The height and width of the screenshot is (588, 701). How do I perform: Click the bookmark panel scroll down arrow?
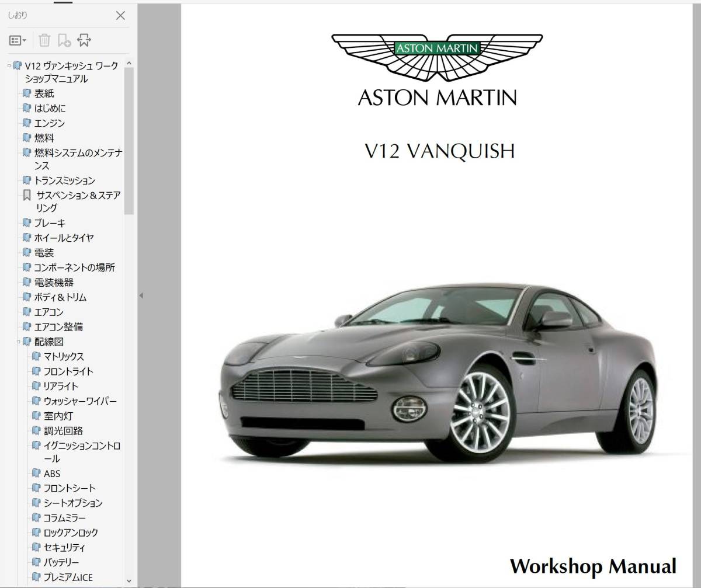click(x=129, y=582)
